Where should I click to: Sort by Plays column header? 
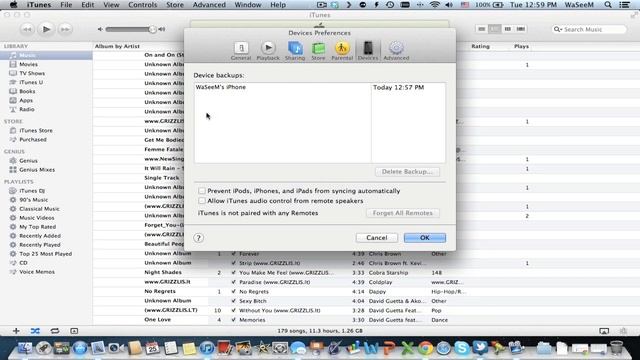(521, 47)
